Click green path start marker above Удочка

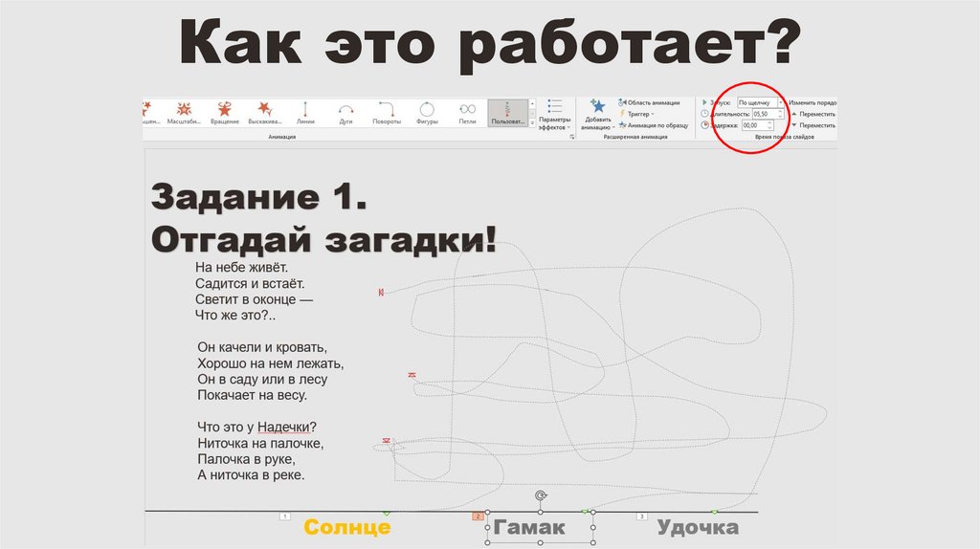[x=714, y=512]
